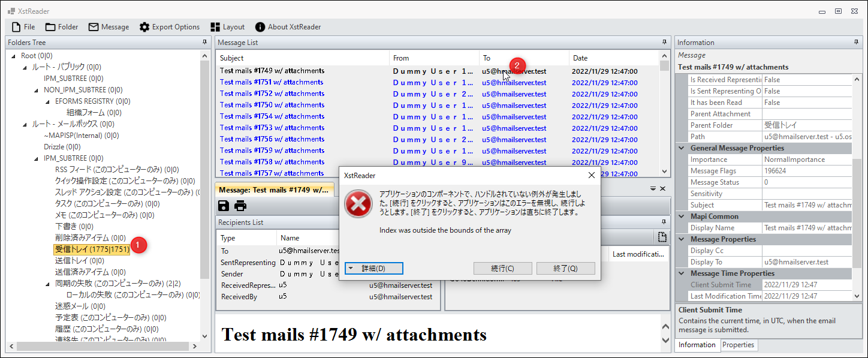Close the Message document tab panel
The width and height of the screenshot is (868, 358).
point(663,188)
